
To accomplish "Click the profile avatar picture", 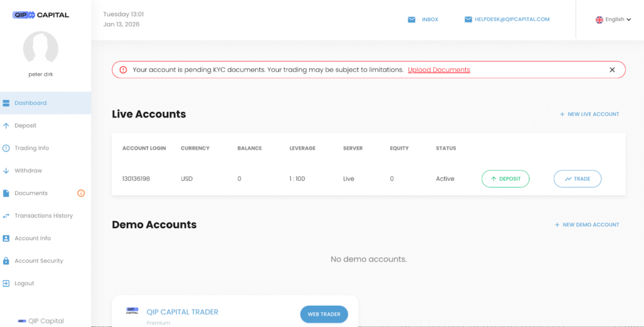I will [41, 49].
